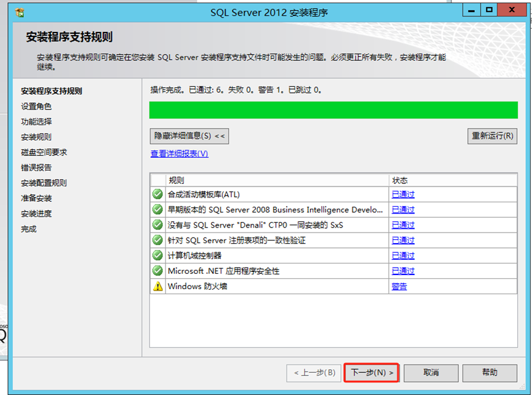The width and height of the screenshot is (532, 395).
Task: Select 设置角色 step in sidebar
Action: coord(36,106)
